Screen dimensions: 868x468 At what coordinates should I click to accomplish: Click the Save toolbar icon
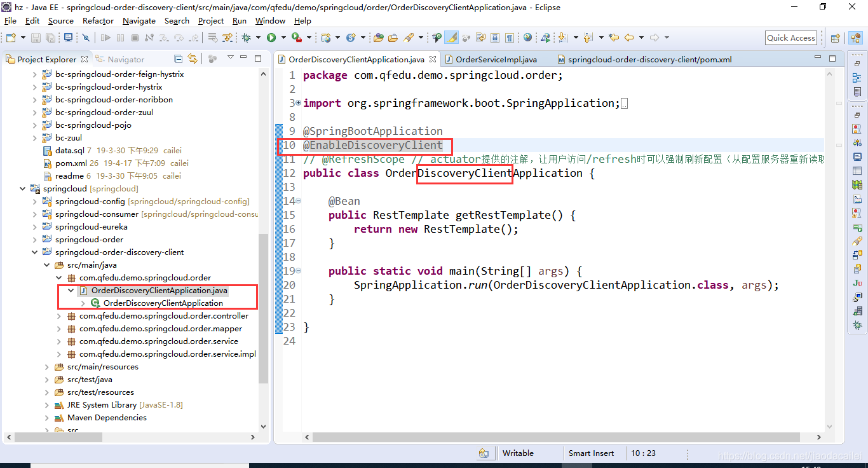click(36, 38)
